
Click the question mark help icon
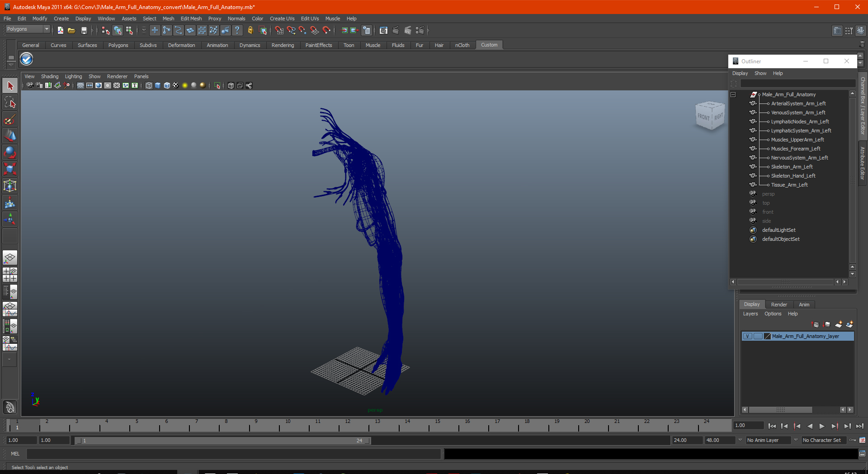[x=237, y=30]
